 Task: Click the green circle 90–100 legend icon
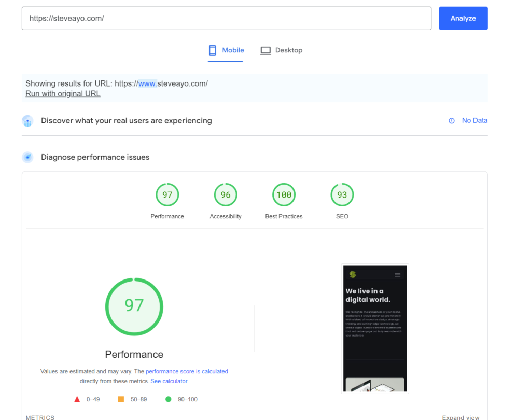tap(169, 399)
